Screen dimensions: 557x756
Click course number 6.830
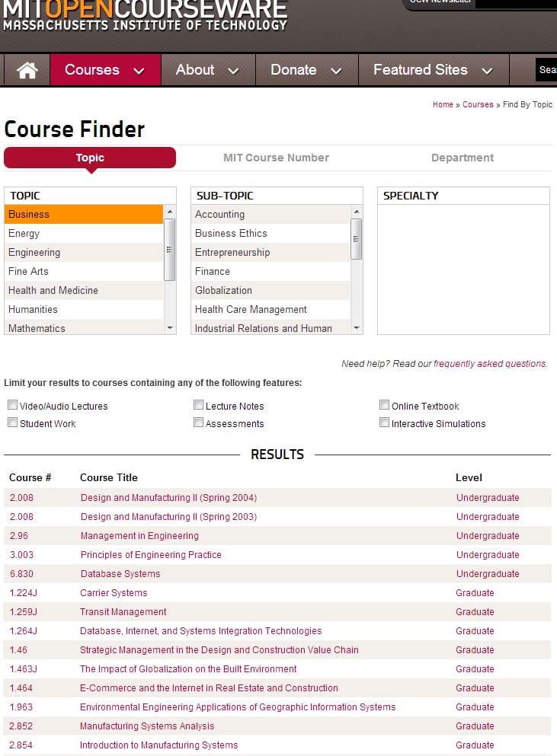[22, 574]
